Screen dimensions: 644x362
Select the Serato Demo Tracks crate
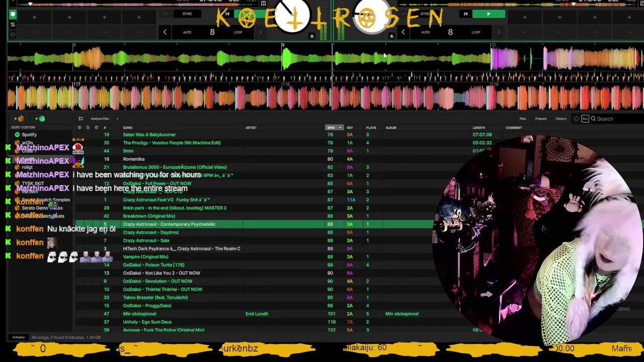[x=42, y=208]
